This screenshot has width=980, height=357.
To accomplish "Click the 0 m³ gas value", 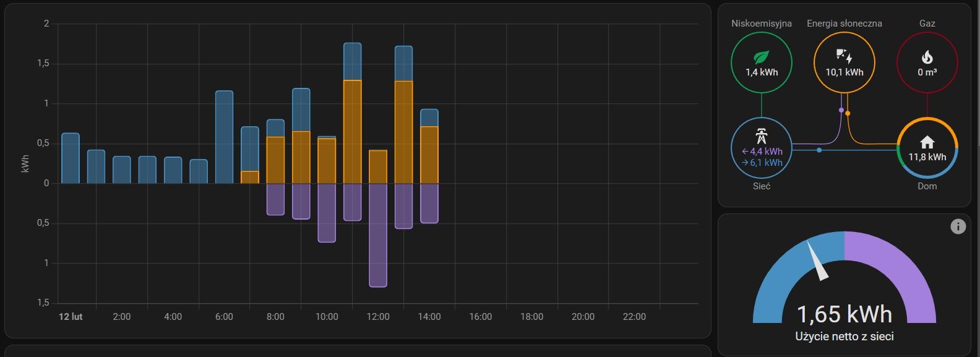I will (x=927, y=72).
